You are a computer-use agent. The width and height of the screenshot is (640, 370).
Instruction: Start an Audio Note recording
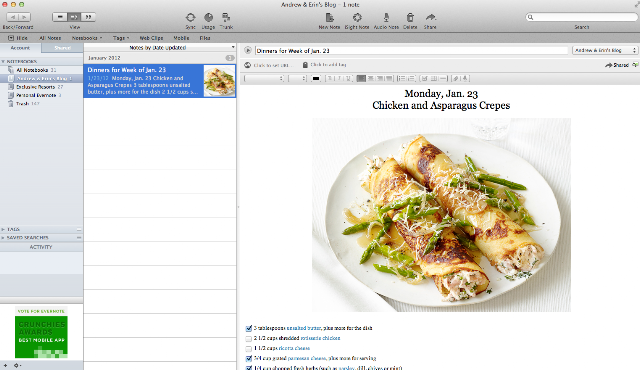point(386,18)
